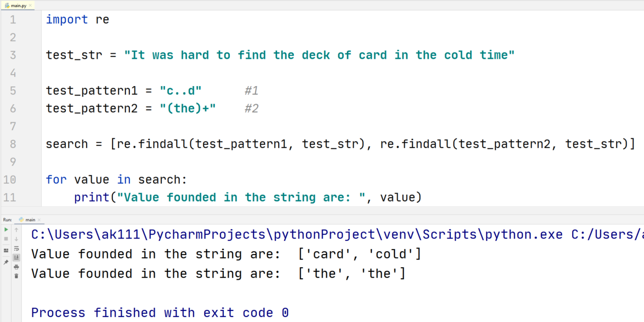644x322 pixels.
Task: Click the up-the-stack-trace arrow icon
Action: [x=16, y=230]
